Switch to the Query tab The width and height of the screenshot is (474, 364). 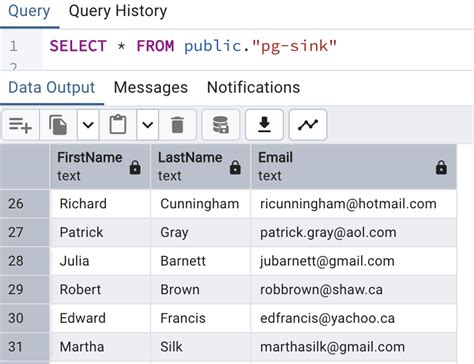pyautogui.click(x=29, y=11)
